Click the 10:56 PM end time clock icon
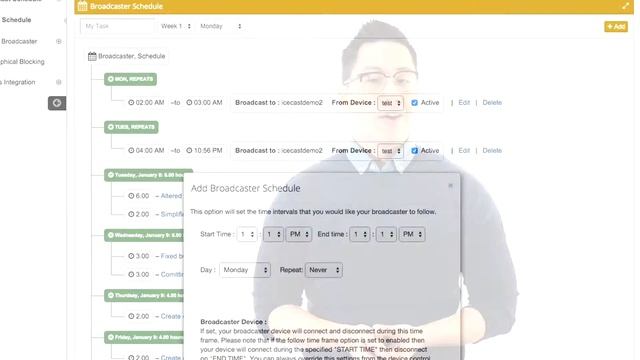 [189, 151]
